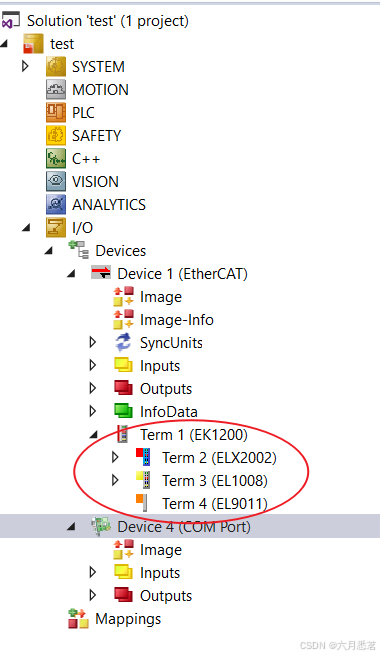
Task: Click the PLC node icon
Action: 56,113
